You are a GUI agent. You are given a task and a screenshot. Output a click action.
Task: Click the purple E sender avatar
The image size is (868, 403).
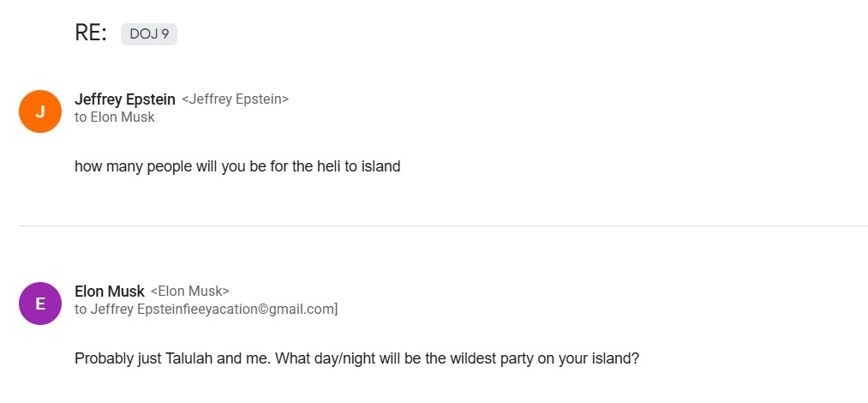click(40, 304)
